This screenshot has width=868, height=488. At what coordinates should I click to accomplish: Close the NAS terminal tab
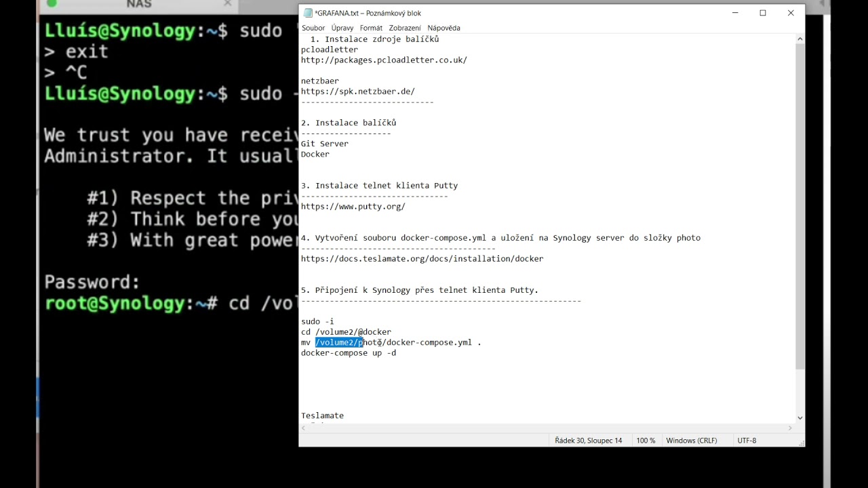tap(228, 4)
